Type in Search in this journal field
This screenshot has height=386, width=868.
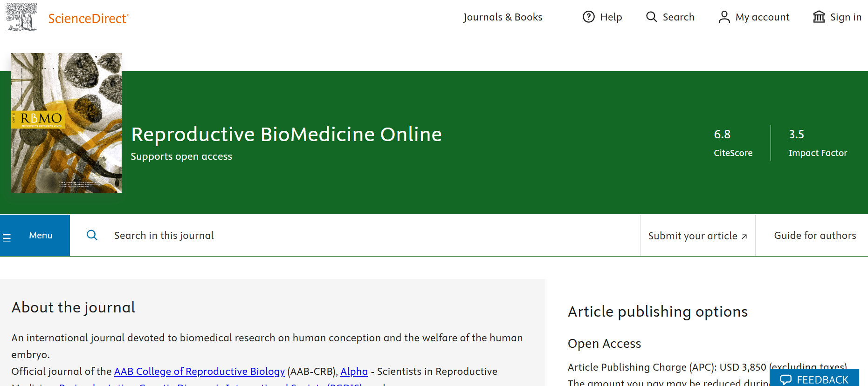326,236
